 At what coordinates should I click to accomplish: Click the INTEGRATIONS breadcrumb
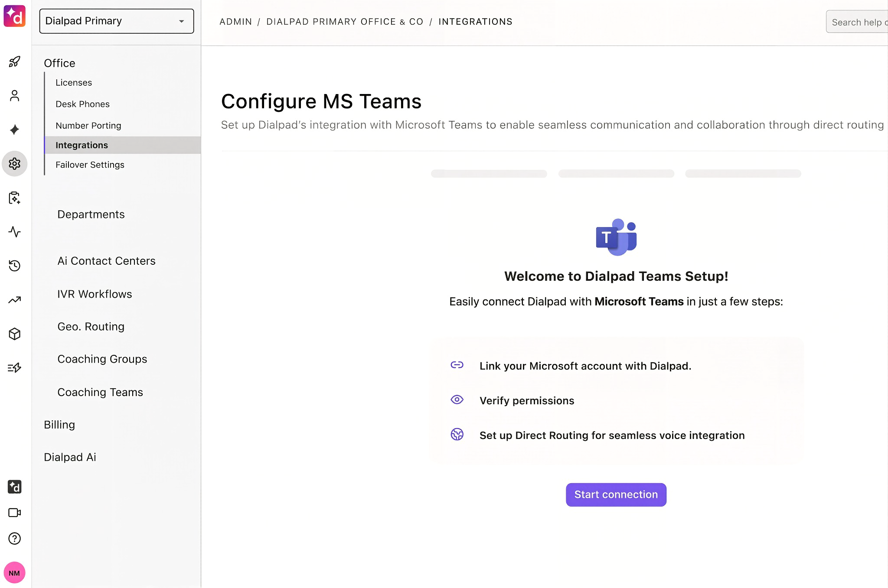pyautogui.click(x=475, y=22)
